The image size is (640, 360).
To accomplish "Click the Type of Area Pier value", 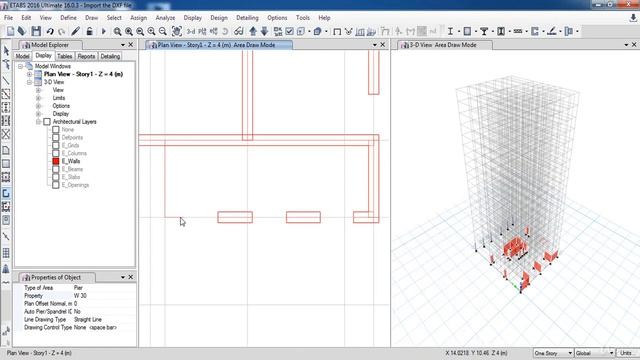I will pyautogui.click(x=104, y=288).
